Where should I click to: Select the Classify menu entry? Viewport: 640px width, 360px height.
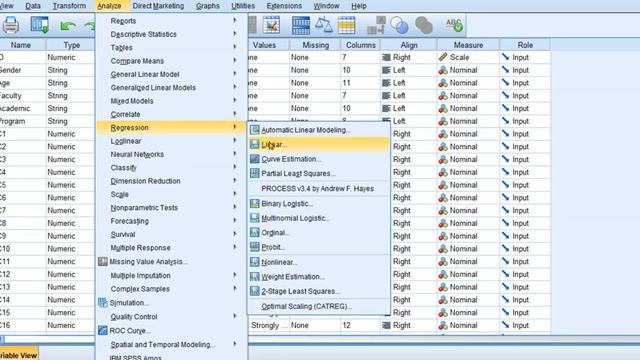(x=124, y=167)
